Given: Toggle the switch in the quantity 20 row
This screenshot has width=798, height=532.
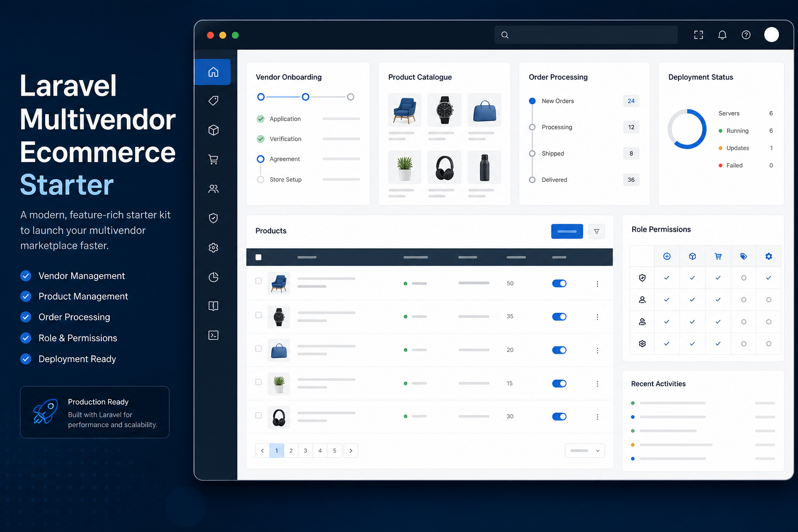Looking at the screenshot, I should (559, 350).
